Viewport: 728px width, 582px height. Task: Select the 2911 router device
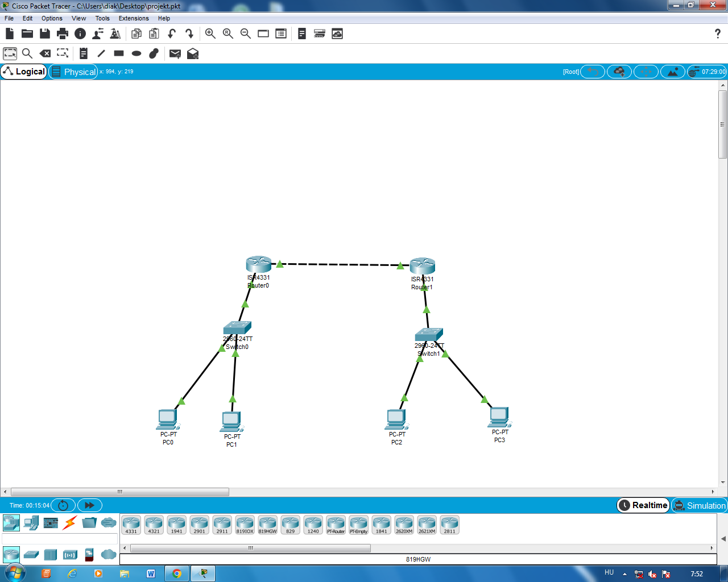tap(222, 525)
